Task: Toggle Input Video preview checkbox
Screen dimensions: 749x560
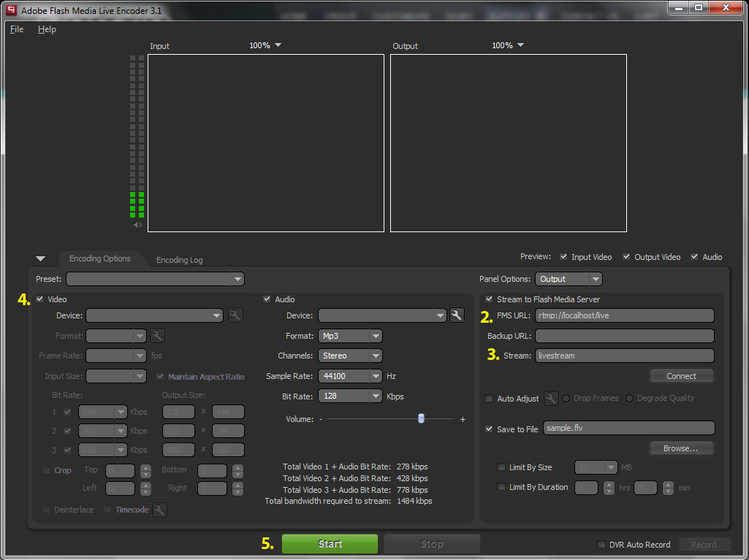Action: tap(563, 257)
